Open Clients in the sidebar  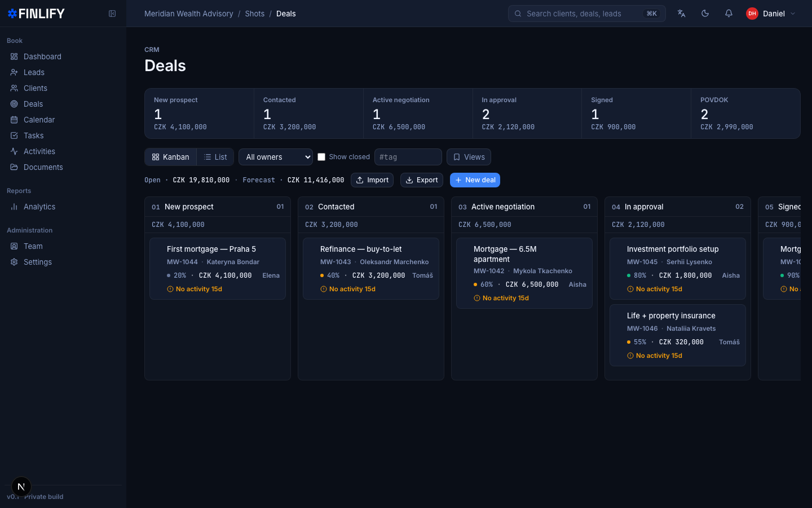(63, 88)
